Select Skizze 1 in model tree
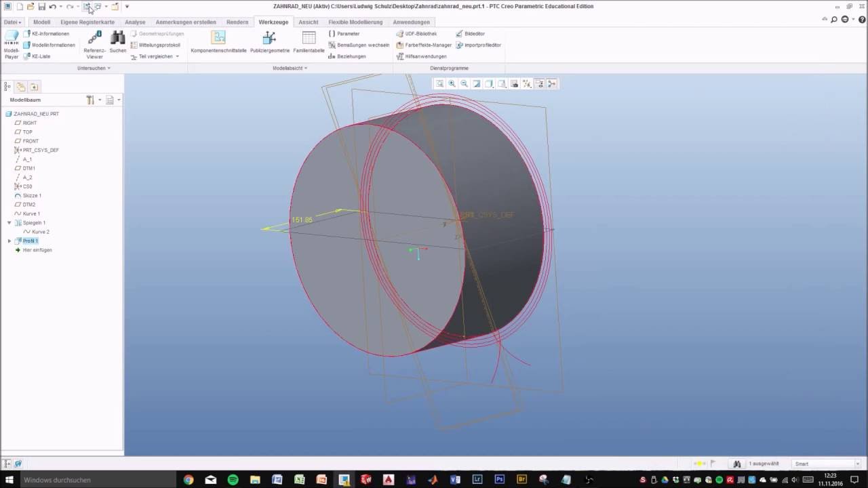The image size is (868, 488). pos(28,195)
